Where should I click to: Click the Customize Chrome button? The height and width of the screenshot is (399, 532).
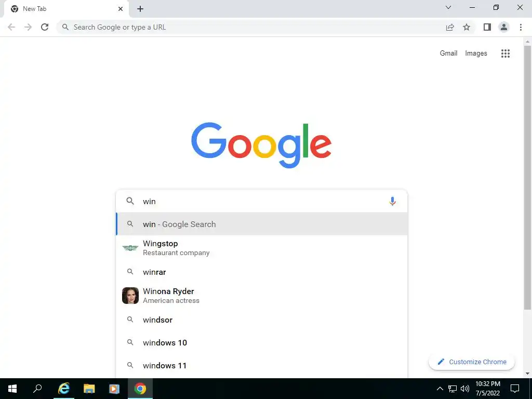tap(472, 362)
